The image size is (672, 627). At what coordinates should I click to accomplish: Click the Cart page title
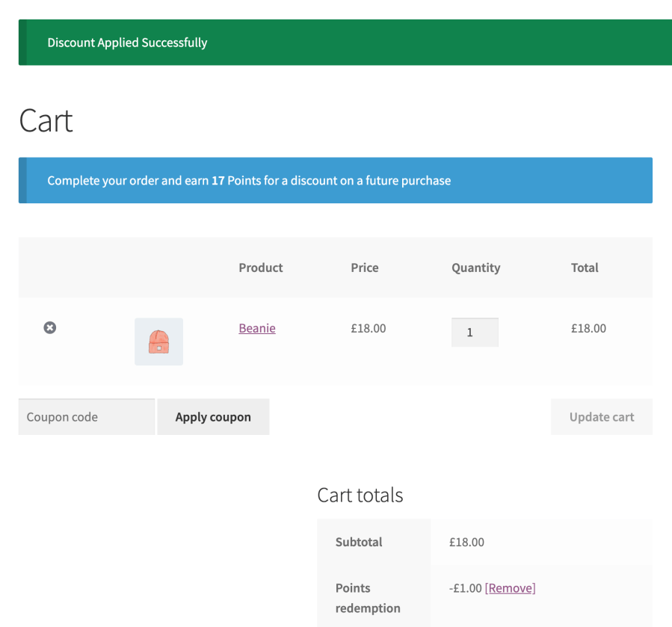pyautogui.click(x=45, y=120)
